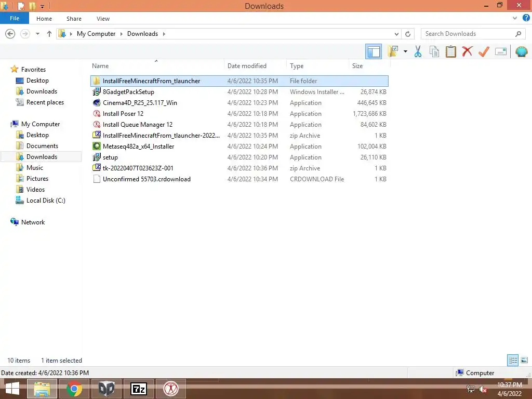Select the InstallFreeMinecraftFrom_tlauncher folder

point(239,81)
